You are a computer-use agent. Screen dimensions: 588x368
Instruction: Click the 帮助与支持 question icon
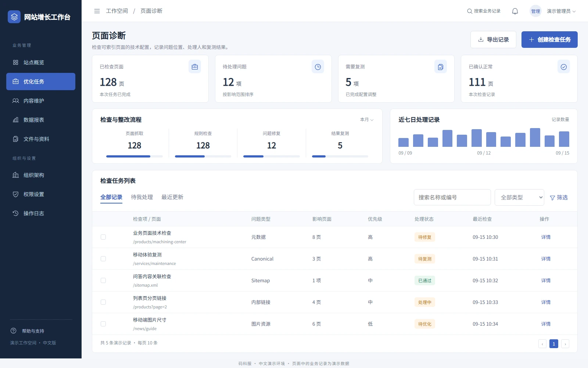coord(14,331)
